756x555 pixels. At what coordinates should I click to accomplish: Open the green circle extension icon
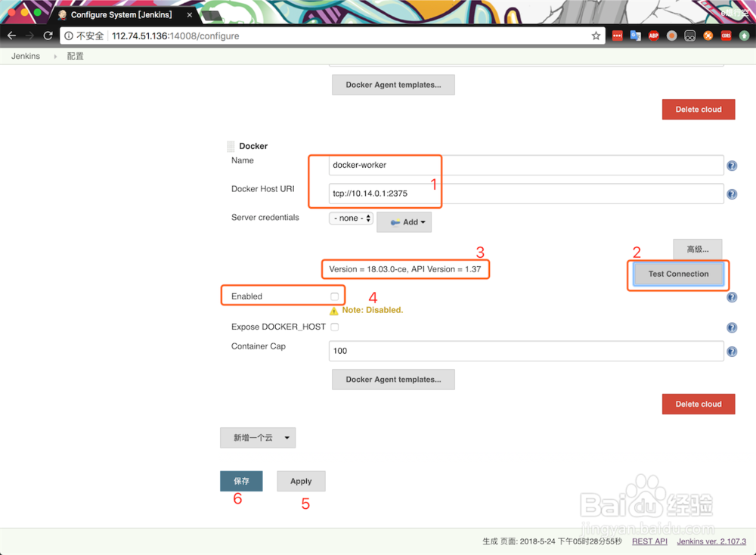[745, 36]
